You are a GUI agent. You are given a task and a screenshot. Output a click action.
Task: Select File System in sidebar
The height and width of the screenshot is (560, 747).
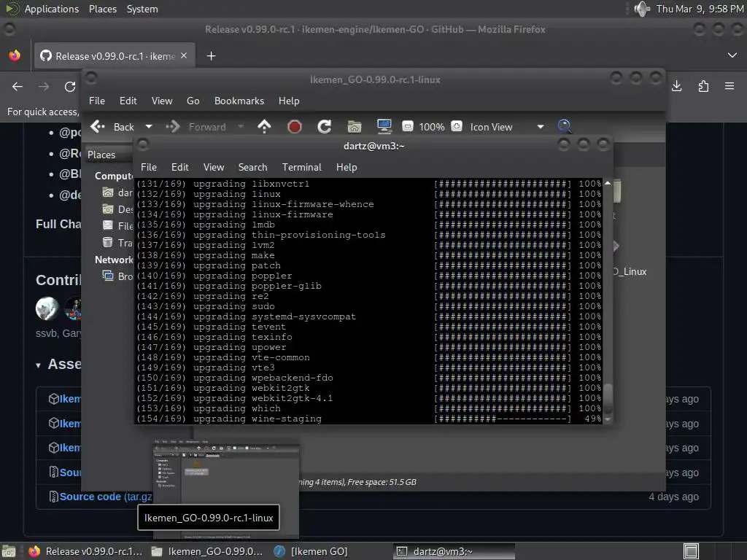pyautogui.click(x=117, y=226)
